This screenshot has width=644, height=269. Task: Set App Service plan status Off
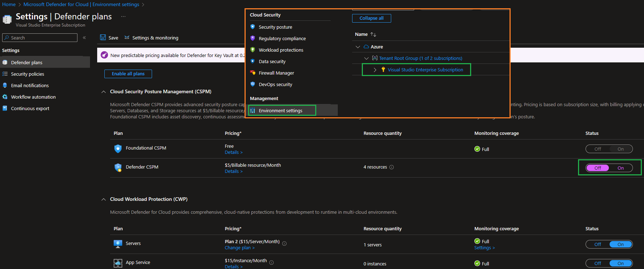click(x=598, y=263)
